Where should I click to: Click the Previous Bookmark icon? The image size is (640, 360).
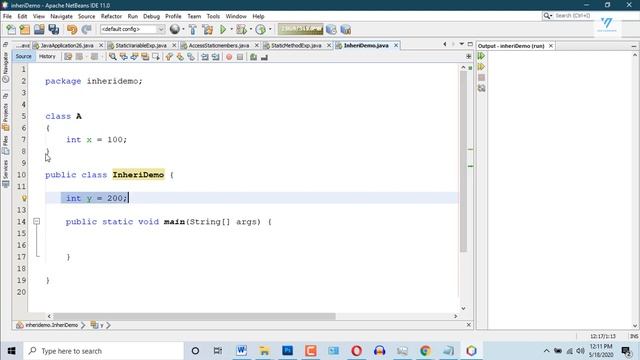tap(169, 57)
